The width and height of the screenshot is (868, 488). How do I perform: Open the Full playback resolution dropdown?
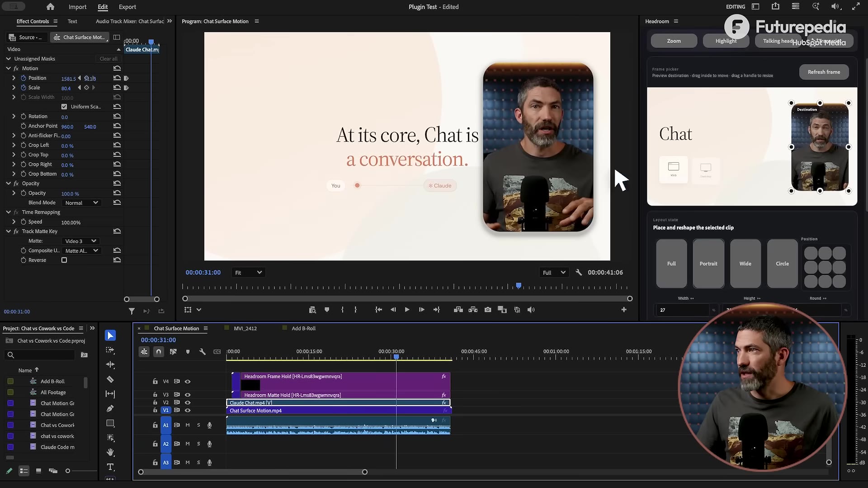554,272
